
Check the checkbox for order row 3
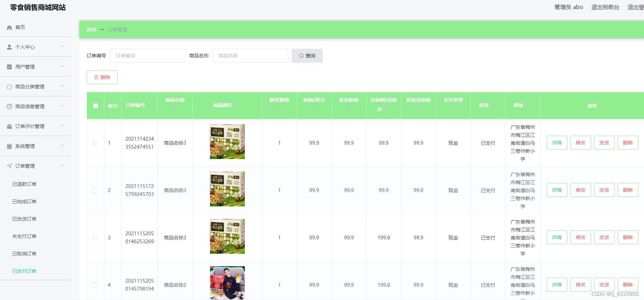coord(95,238)
